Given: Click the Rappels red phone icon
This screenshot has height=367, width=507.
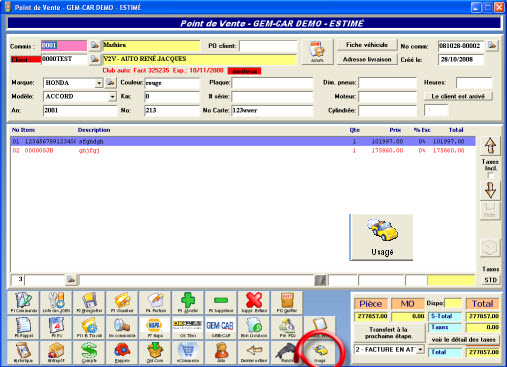Looking at the screenshot, I should 122,352.
